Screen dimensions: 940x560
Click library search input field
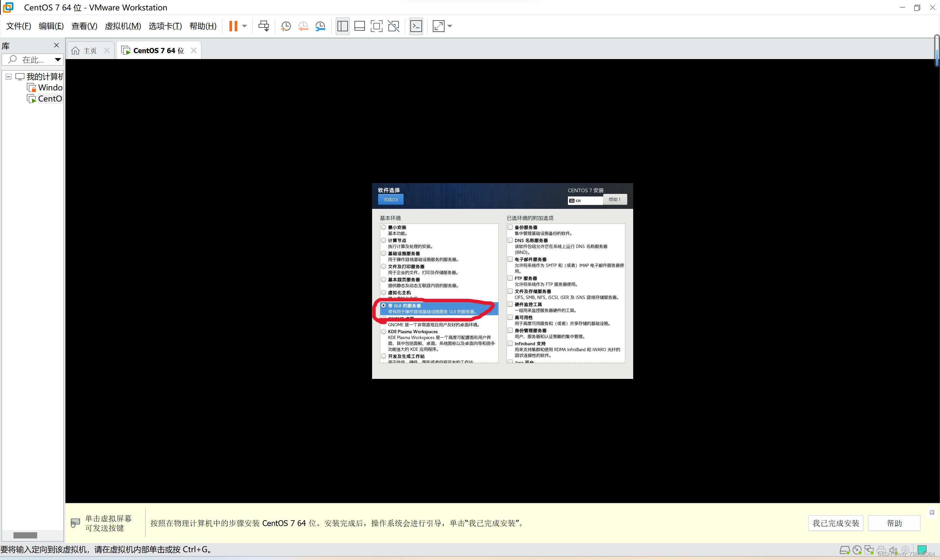(32, 60)
